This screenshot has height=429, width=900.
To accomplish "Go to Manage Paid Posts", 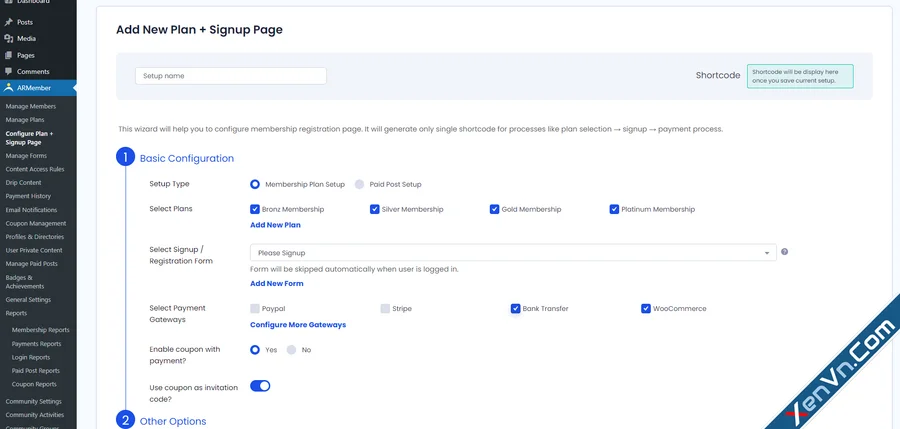I will [32, 264].
